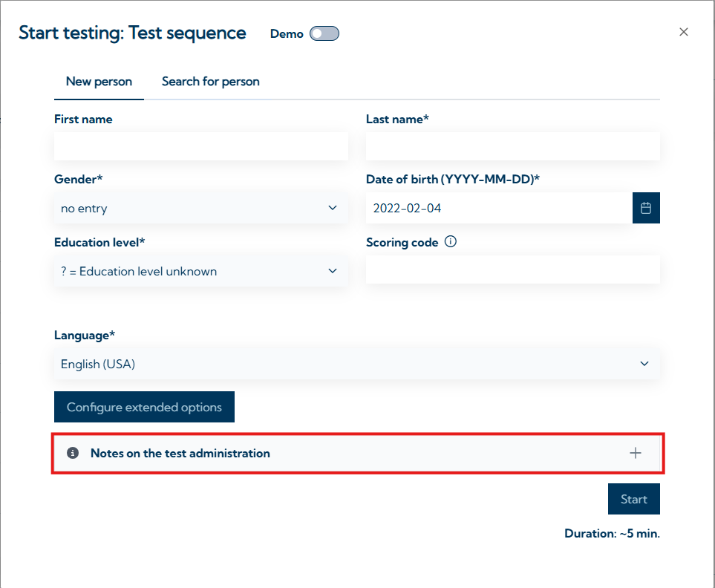Click the Scoring code text box
This screenshot has width=715, height=588.
click(x=512, y=269)
